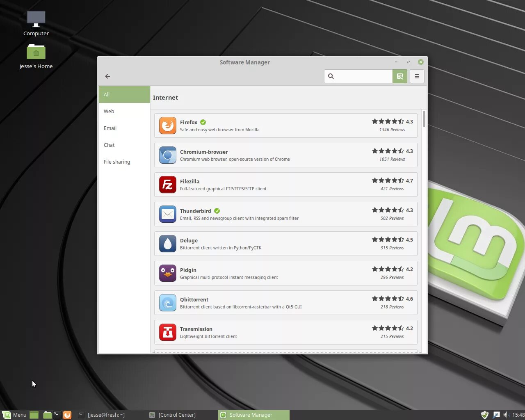This screenshot has width=525, height=420.
Task: Open the Computer desktop icon
Action: pos(36,23)
